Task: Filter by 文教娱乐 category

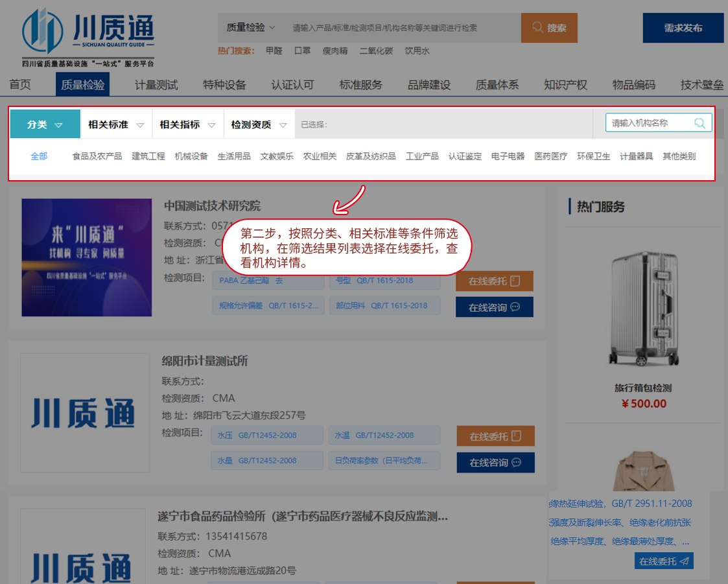Action: (277, 156)
